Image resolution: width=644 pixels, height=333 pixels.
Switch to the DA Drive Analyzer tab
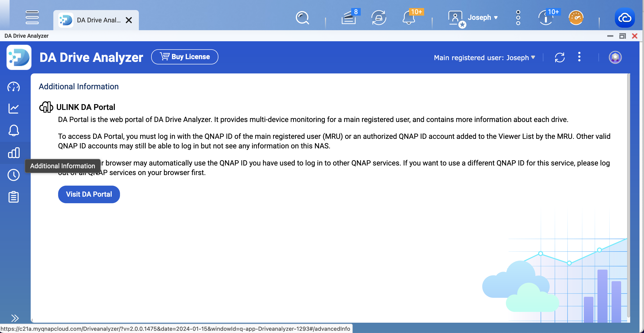(96, 20)
